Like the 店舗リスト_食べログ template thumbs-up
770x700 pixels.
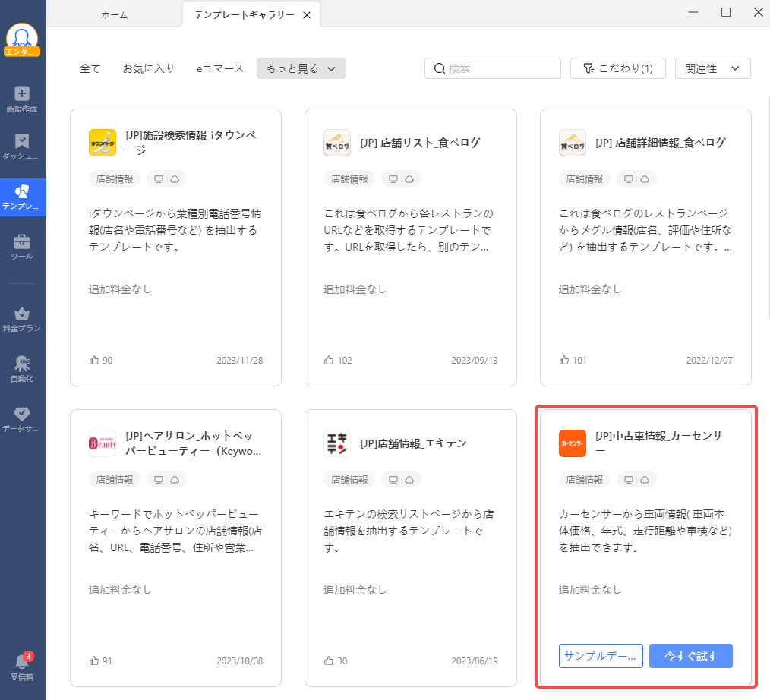coord(329,360)
